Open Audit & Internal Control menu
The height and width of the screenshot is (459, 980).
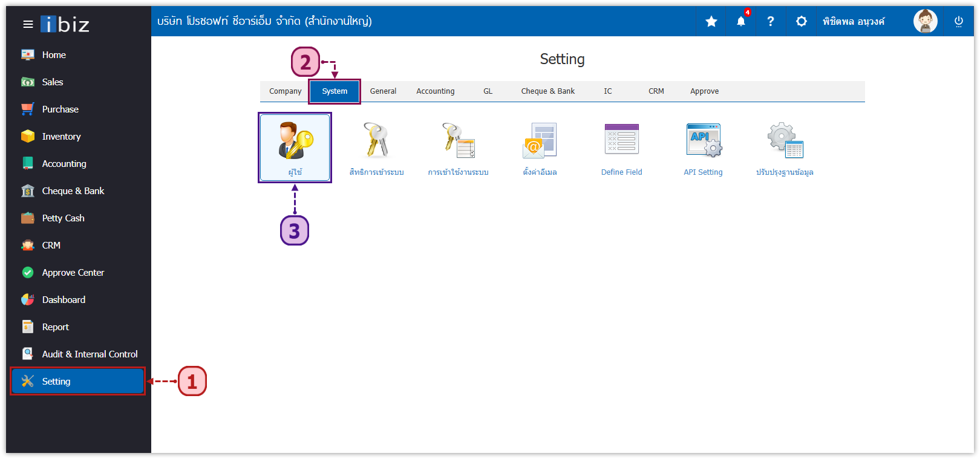(90, 354)
